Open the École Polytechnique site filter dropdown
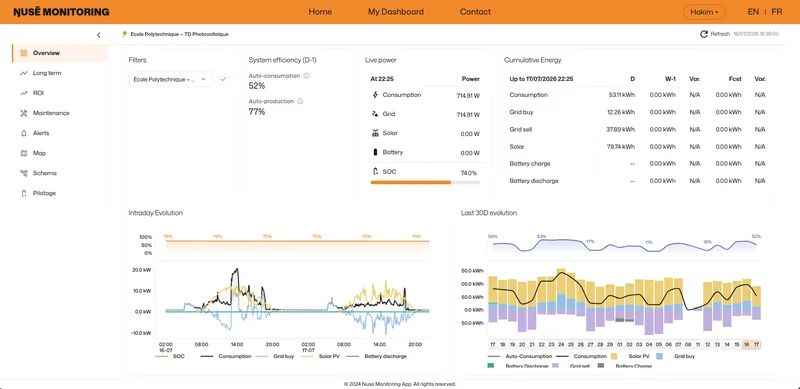The image size is (800, 389). [170, 80]
